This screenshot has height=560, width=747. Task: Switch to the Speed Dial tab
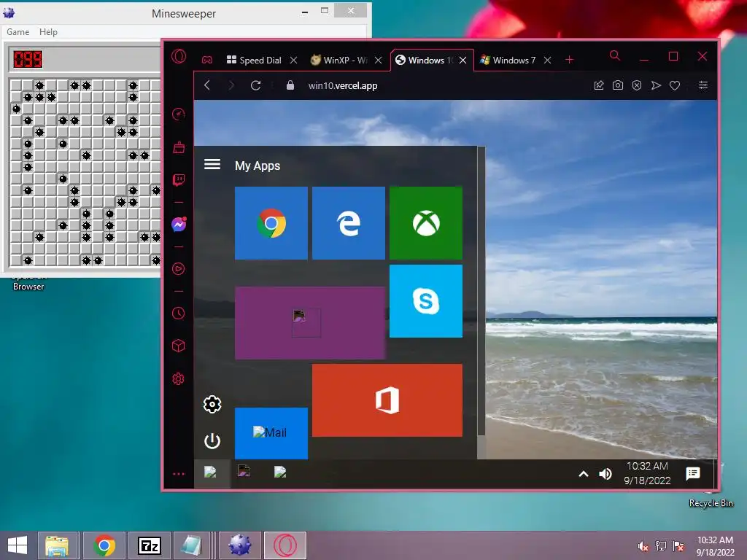pyautogui.click(x=260, y=60)
